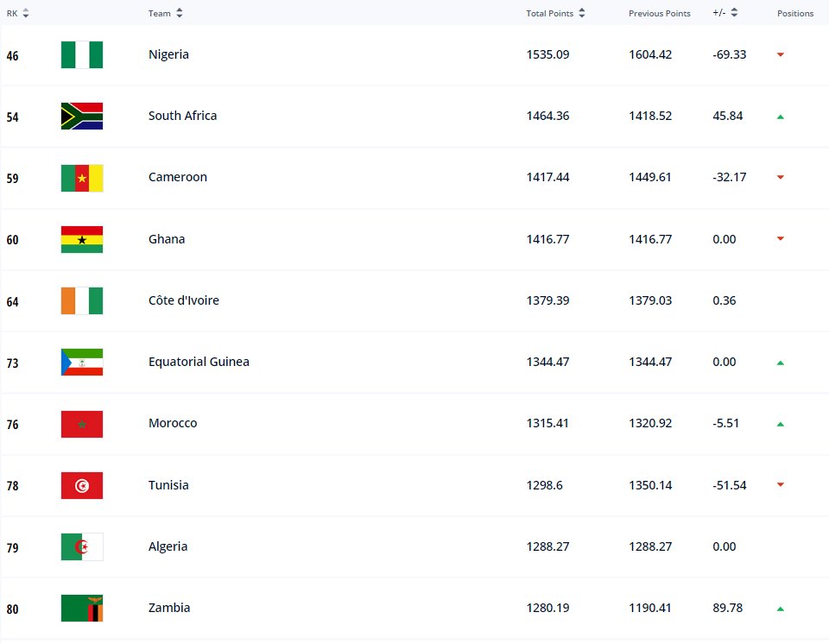
Task: Select the Equatorial Guinea team name
Action: pos(199,362)
